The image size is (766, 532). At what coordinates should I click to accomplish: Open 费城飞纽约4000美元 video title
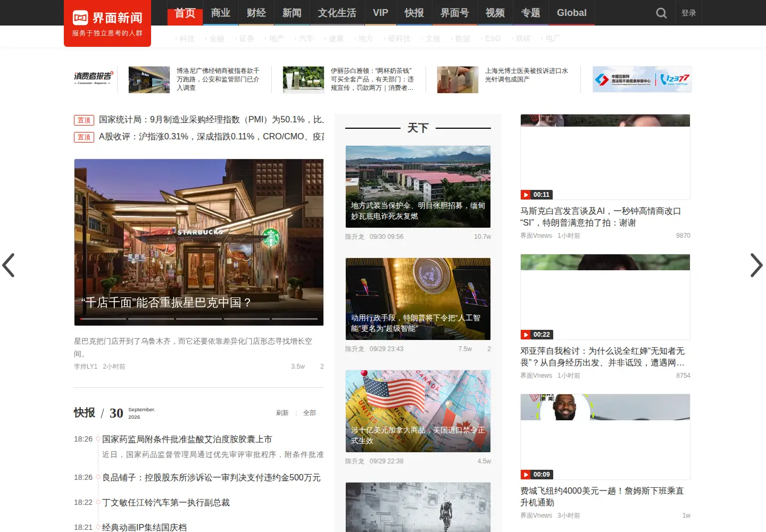point(602,497)
